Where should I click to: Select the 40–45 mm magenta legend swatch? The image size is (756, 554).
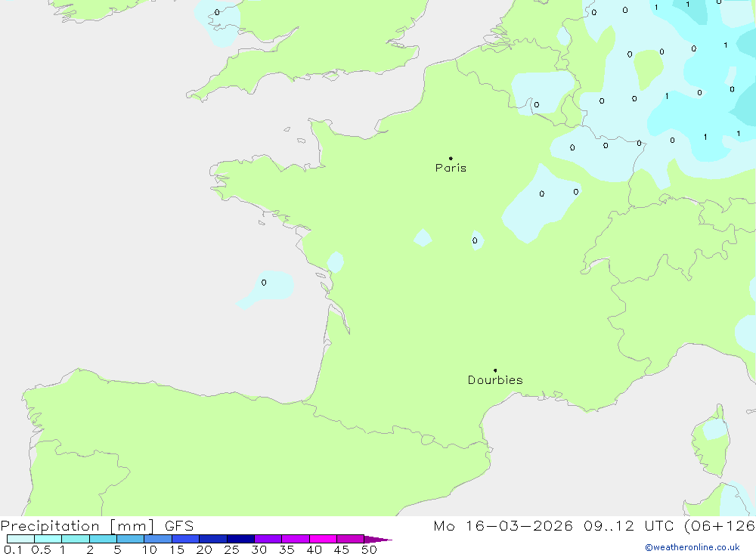tap(323, 539)
